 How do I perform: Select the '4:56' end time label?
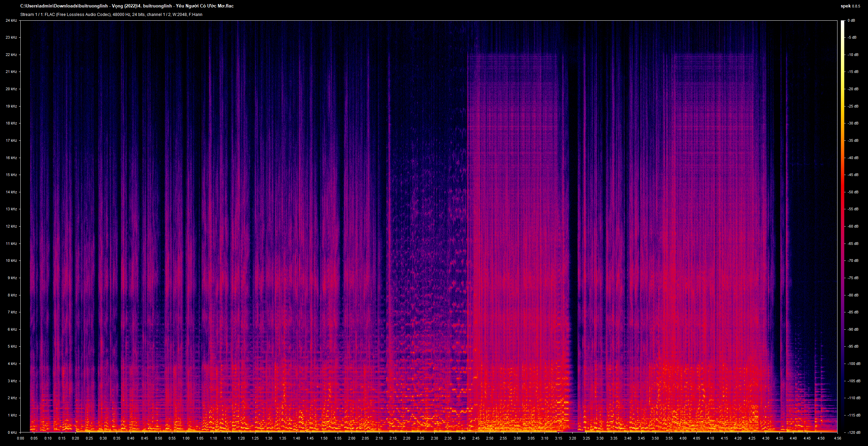coord(837,438)
